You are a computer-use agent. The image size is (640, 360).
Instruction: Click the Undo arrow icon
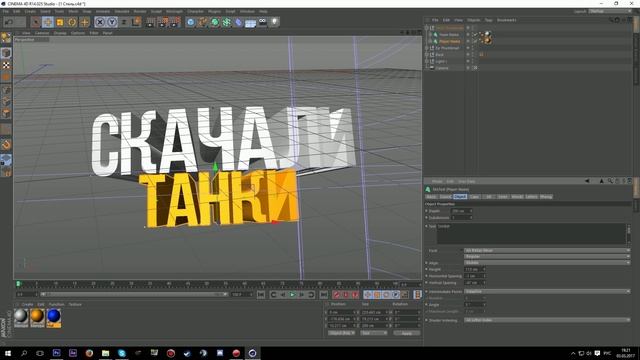click(x=9, y=22)
